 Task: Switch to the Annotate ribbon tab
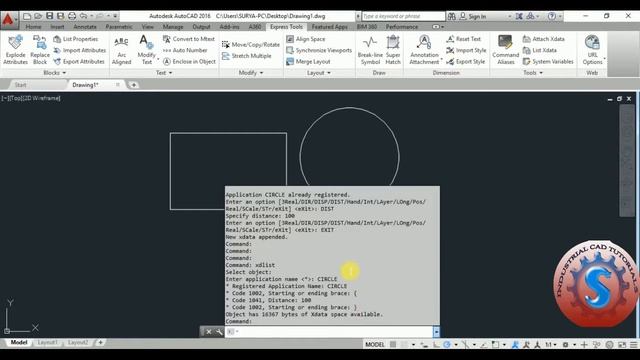pyautogui.click(x=85, y=27)
